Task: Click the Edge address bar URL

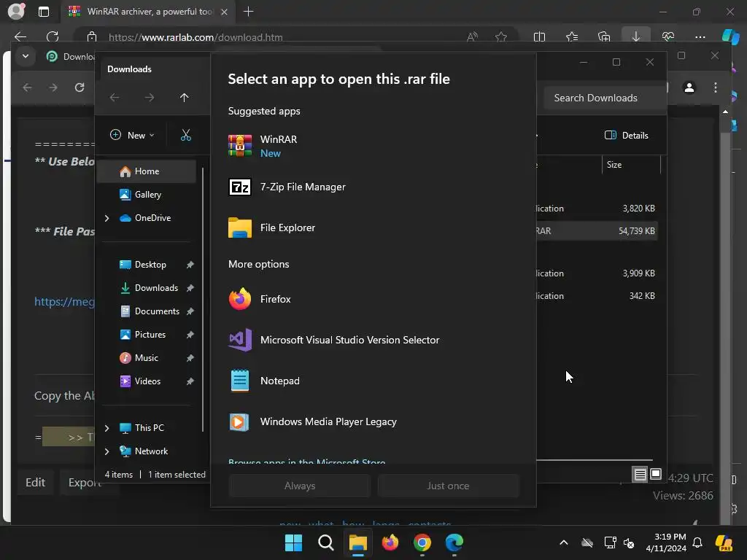Action: coord(196,37)
